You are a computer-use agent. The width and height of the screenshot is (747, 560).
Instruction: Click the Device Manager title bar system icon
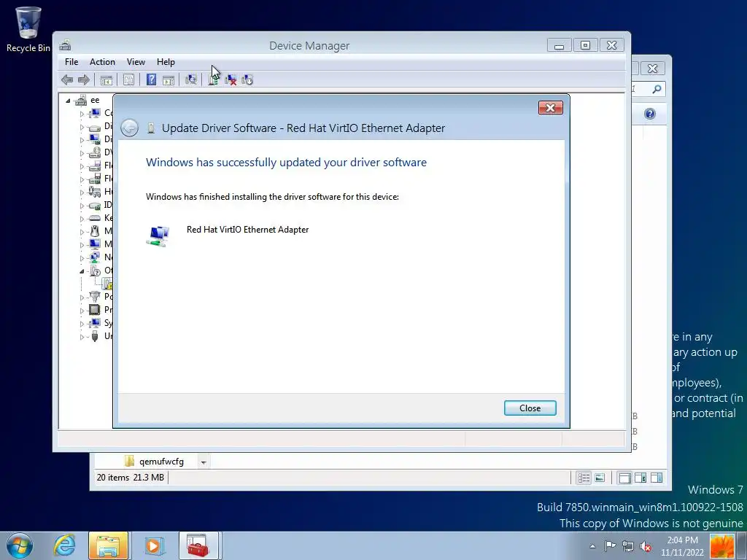coord(65,45)
